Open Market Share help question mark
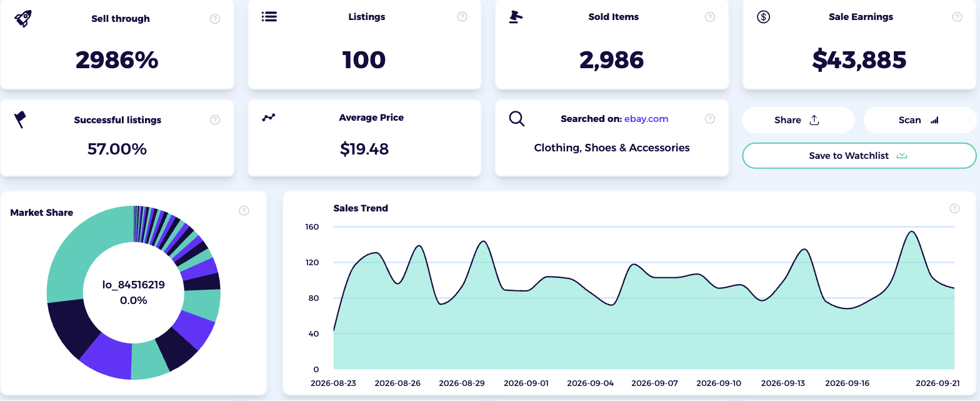 pos(244,211)
